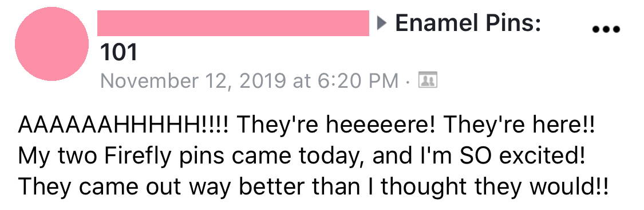This screenshot has width=644, height=210.
Task: Click the pink circular profile avatar
Action: (x=52, y=44)
